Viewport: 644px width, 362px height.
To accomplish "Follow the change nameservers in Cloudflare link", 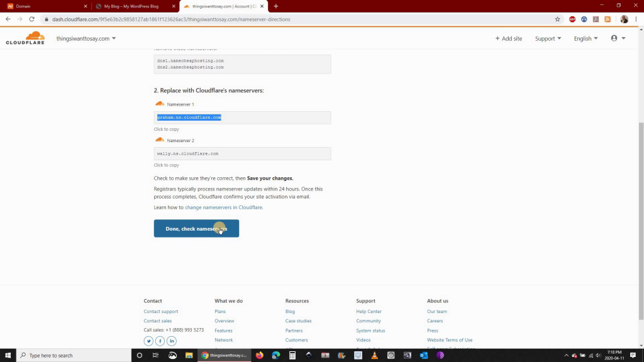I will 223,207.
